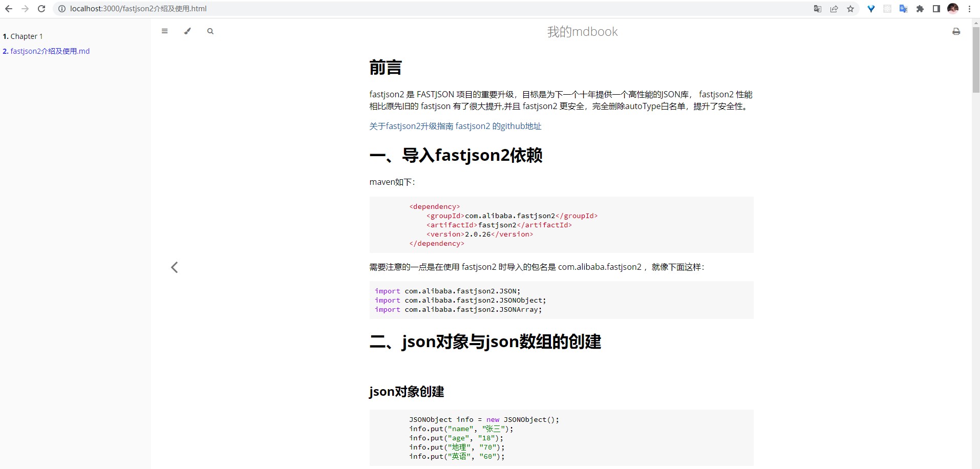Click the groupId line in maven code

pos(512,216)
